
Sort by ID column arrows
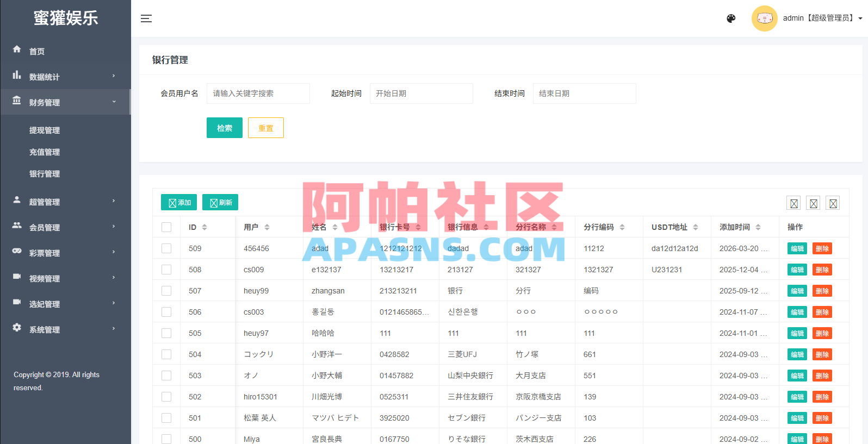tap(204, 227)
